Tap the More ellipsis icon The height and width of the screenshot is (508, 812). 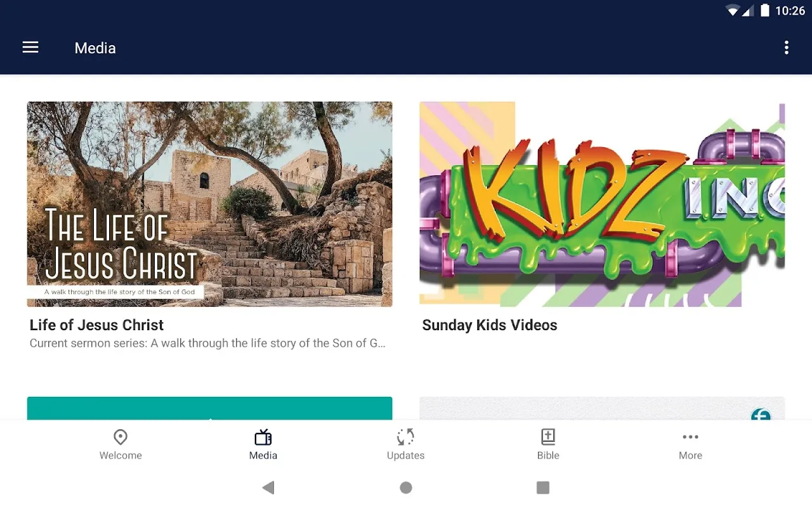tap(690, 437)
